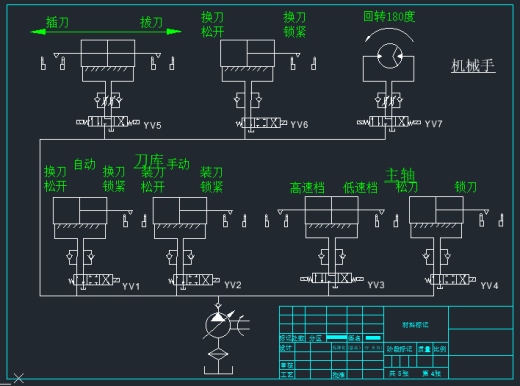520x386 pixels.
Task: Click the 比例 cell in title block
Action: coord(440,349)
